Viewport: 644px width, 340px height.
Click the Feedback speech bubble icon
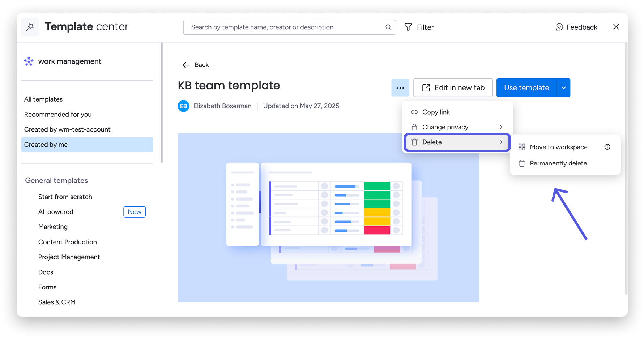pos(559,27)
